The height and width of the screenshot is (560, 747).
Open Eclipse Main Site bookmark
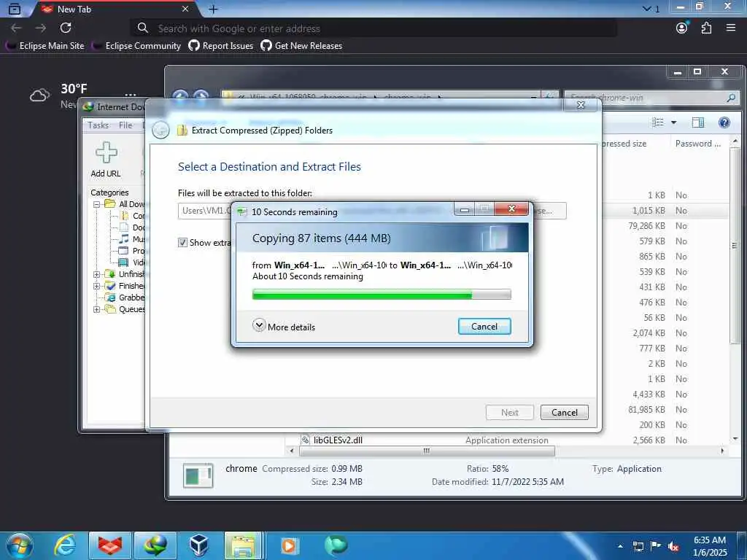coord(46,46)
